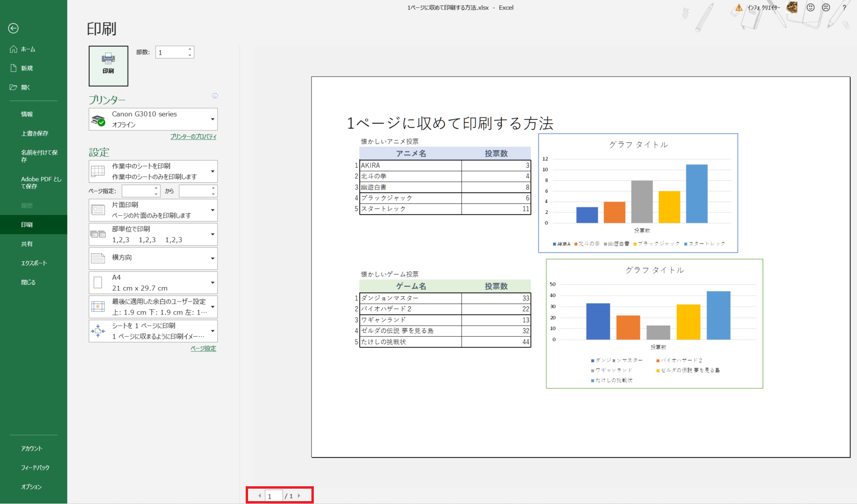This screenshot has width=857, height=504.
Task: Click the printer info icon
Action: click(215, 96)
